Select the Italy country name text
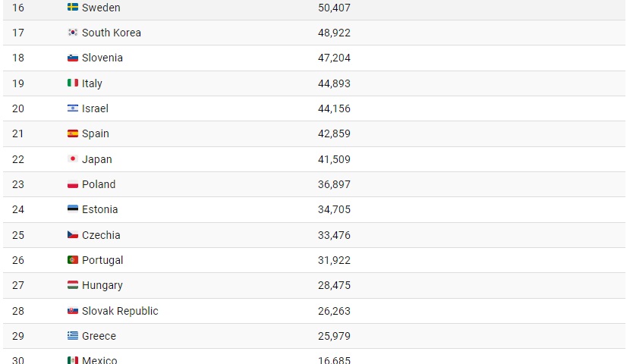 (92, 83)
